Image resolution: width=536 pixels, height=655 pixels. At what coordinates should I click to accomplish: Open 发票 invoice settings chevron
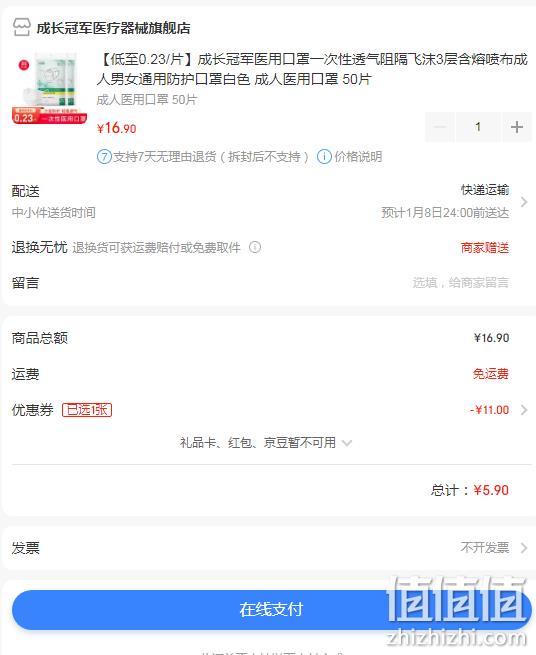point(524,548)
